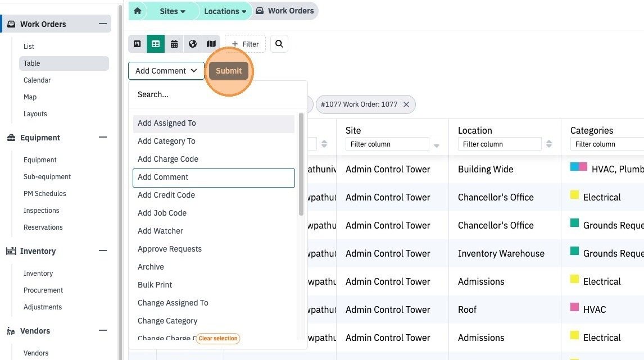Screen dimensions: 644x360
Task: Click the yellow swatch in Roof's preceding Admissions row
Action: pyautogui.click(x=574, y=279)
